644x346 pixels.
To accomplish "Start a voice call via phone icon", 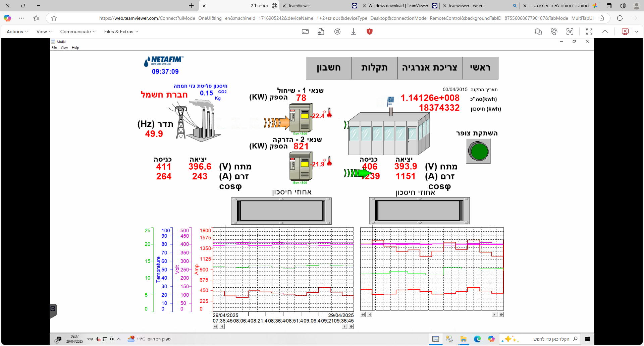I will coord(554,32).
